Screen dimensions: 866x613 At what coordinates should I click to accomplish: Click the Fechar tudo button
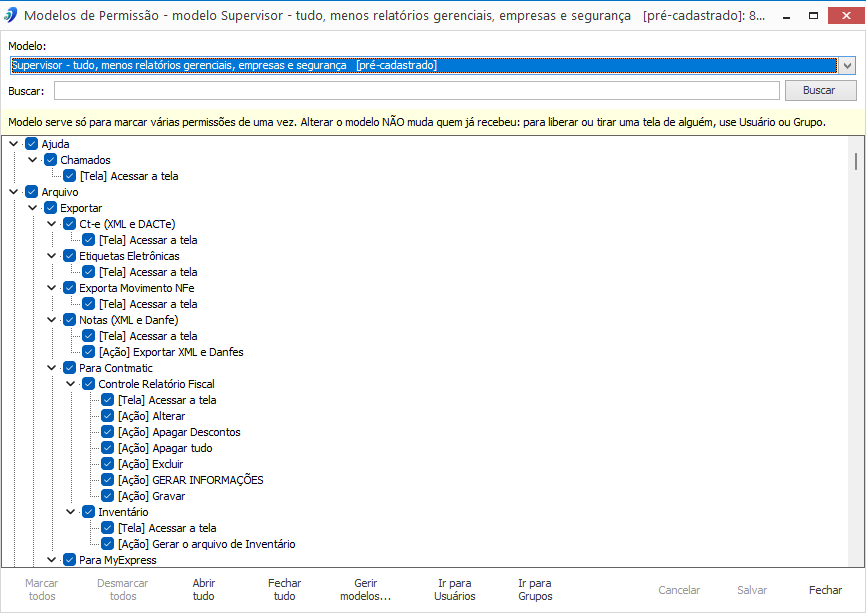tap(284, 590)
